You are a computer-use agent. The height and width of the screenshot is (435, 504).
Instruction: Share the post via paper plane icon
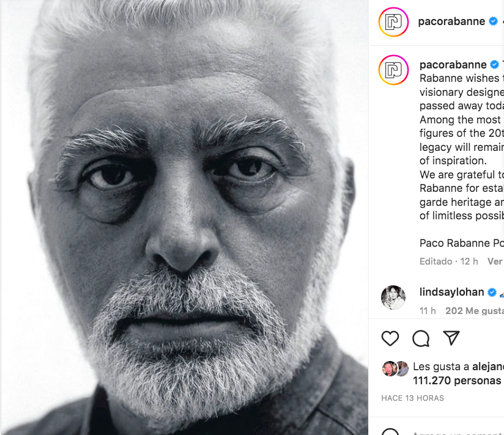tap(451, 338)
